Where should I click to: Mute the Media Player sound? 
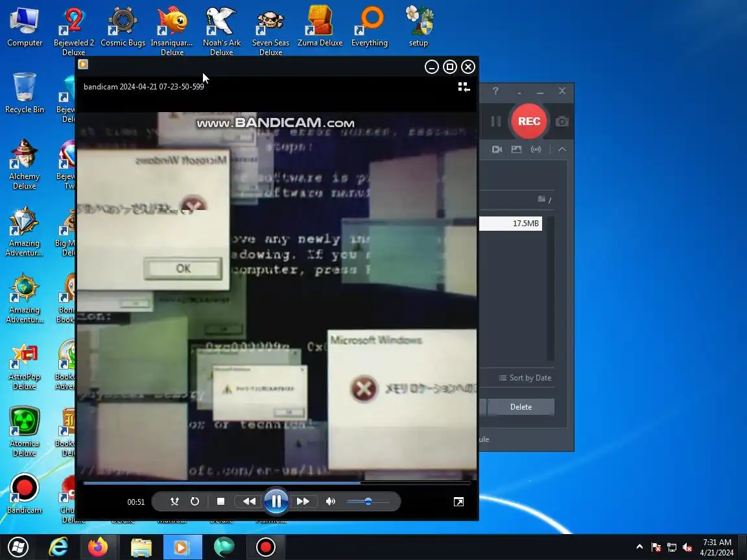tap(330, 502)
